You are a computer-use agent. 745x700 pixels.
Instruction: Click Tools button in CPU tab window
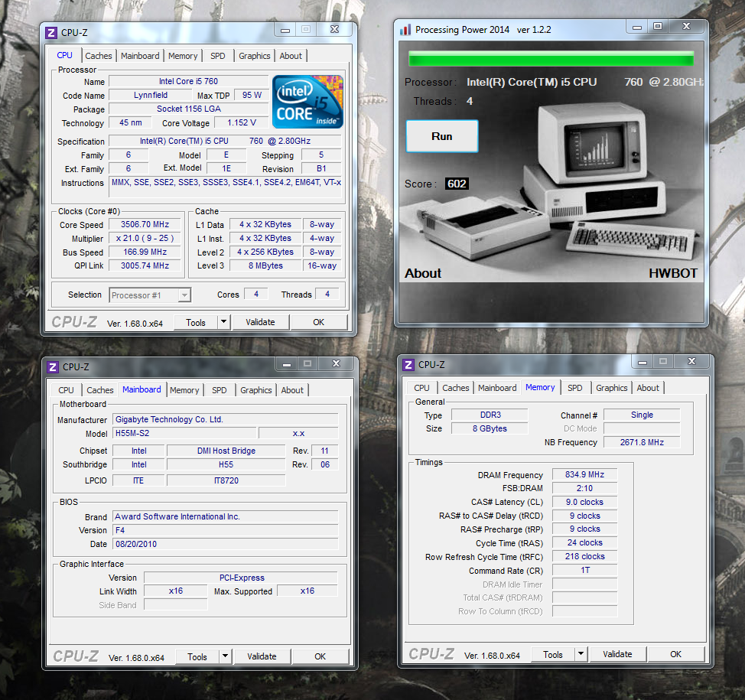coord(196,322)
